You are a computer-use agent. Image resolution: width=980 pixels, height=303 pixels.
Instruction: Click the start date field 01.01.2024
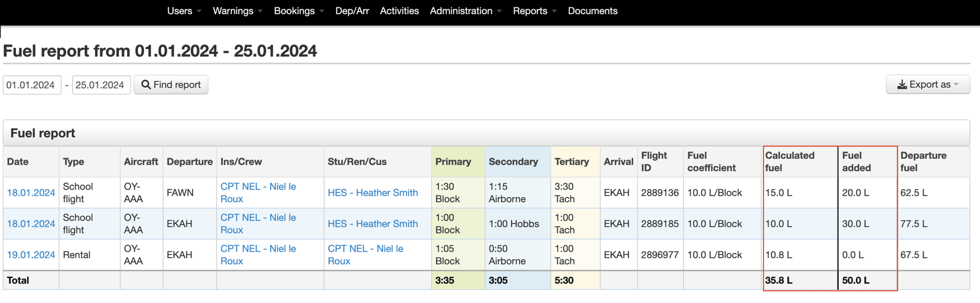[x=32, y=85]
